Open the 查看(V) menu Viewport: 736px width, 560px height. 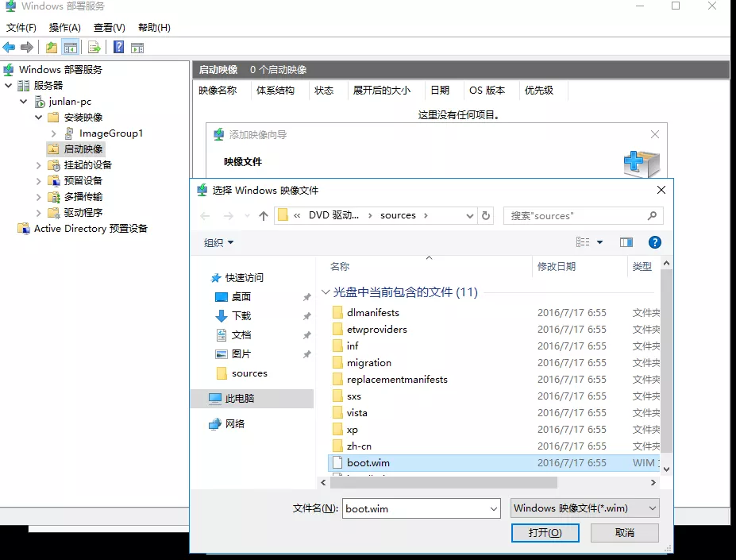(x=110, y=28)
